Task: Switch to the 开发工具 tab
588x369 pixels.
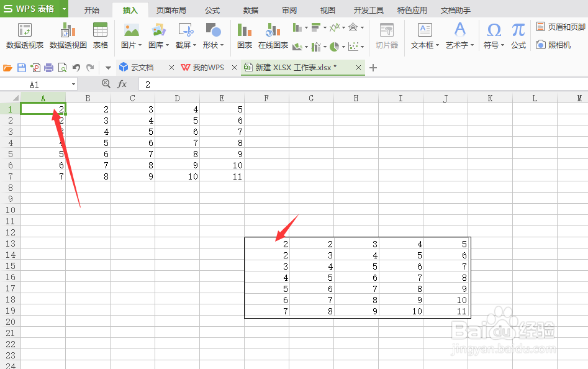Action: pos(368,10)
